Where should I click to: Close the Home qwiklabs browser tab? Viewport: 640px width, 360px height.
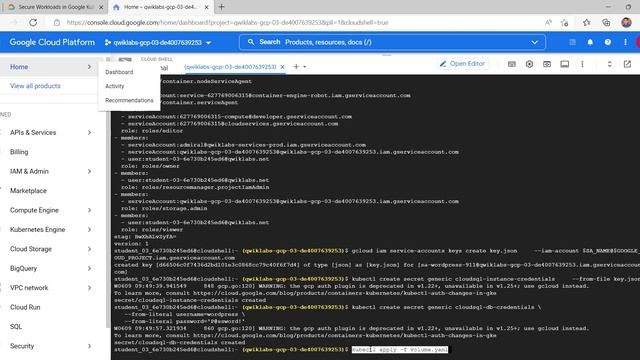coord(207,7)
